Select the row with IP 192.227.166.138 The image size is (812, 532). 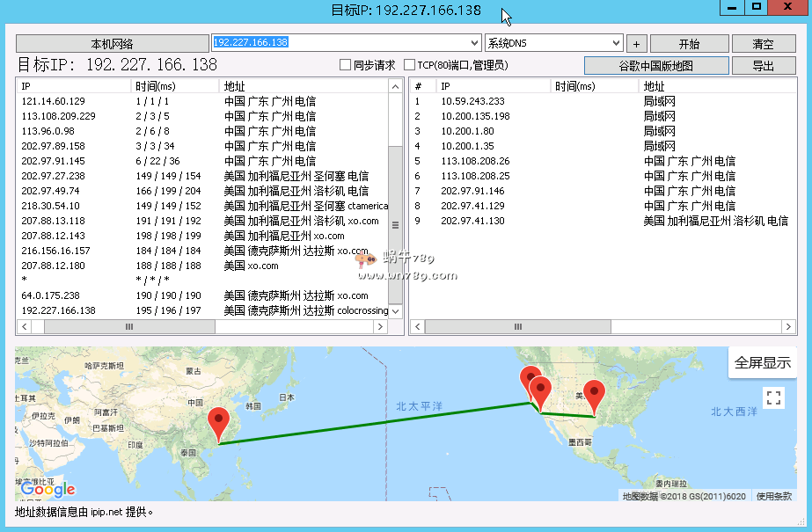coord(59,310)
